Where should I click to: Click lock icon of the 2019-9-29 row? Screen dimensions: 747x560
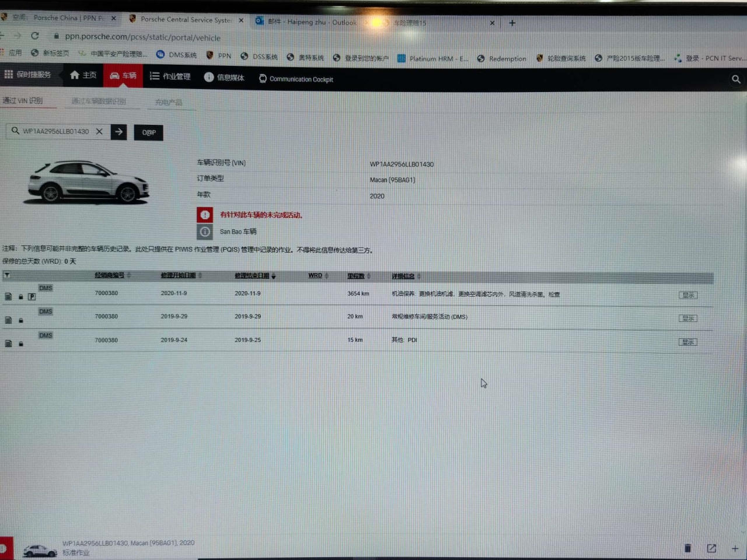pyautogui.click(x=21, y=320)
